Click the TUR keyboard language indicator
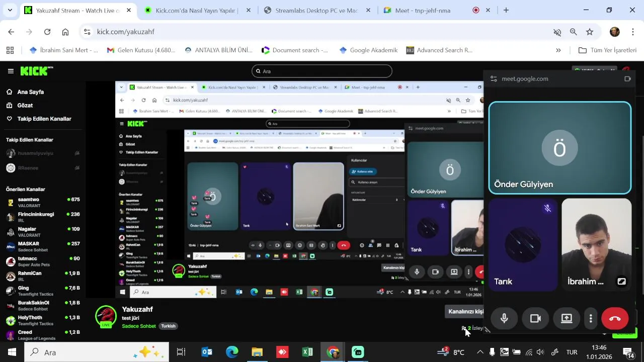The width and height of the screenshot is (644, 362). (572, 352)
